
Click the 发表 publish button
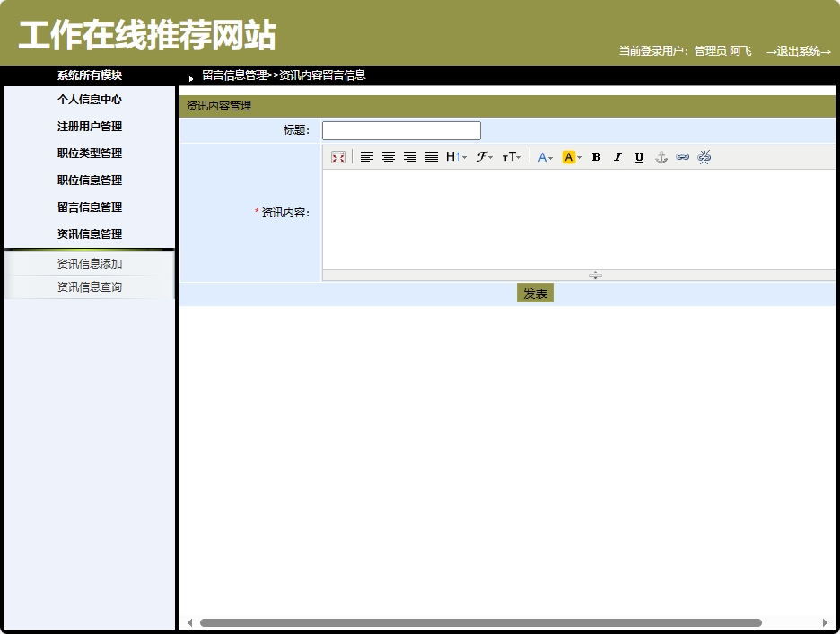point(535,292)
